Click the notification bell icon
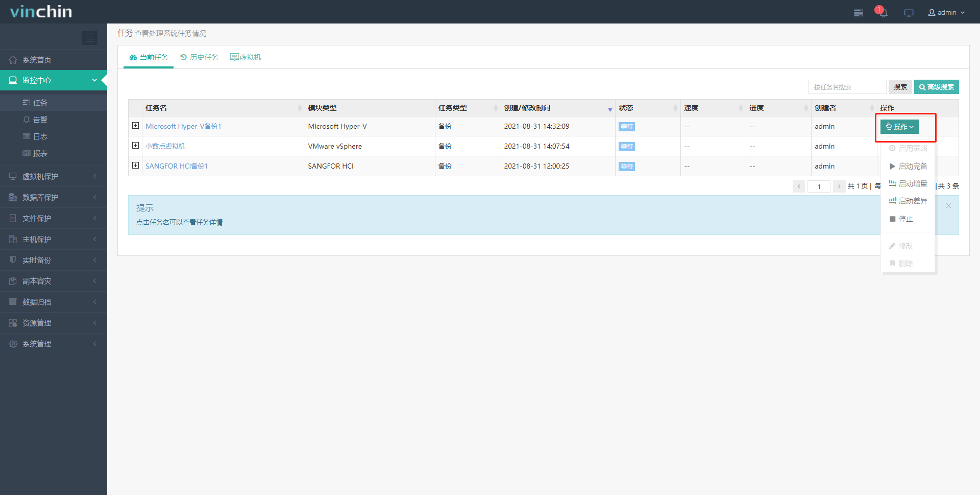 tap(883, 13)
